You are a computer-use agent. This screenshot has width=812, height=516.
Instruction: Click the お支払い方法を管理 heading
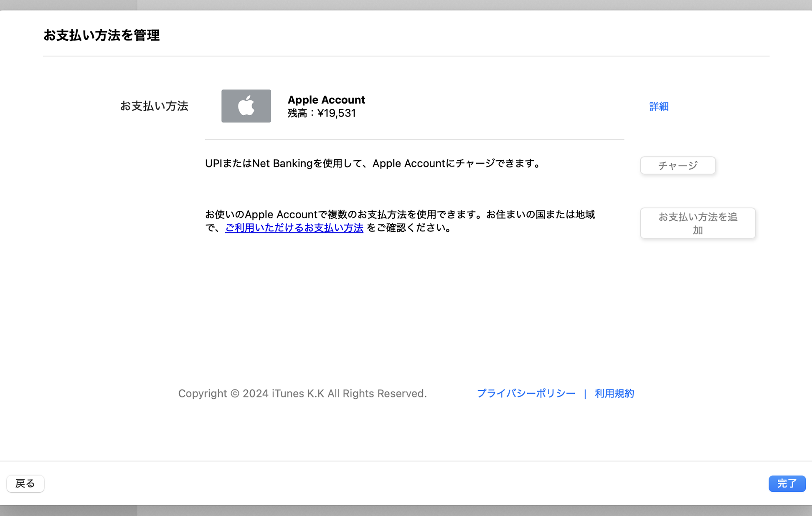[x=101, y=35]
